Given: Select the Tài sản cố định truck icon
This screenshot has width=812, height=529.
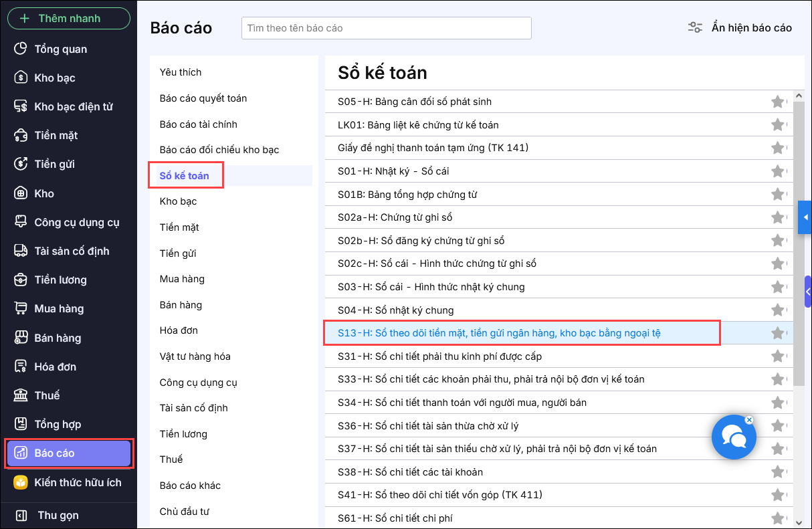Looking at the screenshot, I should point(21,251).
